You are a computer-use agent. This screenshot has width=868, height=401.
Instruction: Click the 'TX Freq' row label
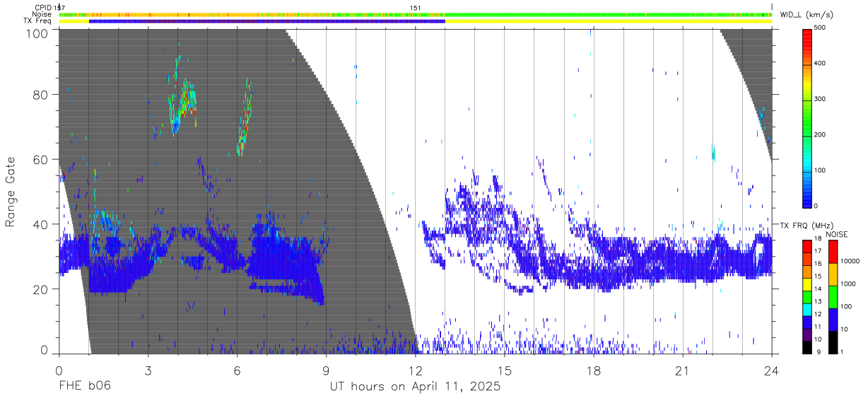[37, 21]
